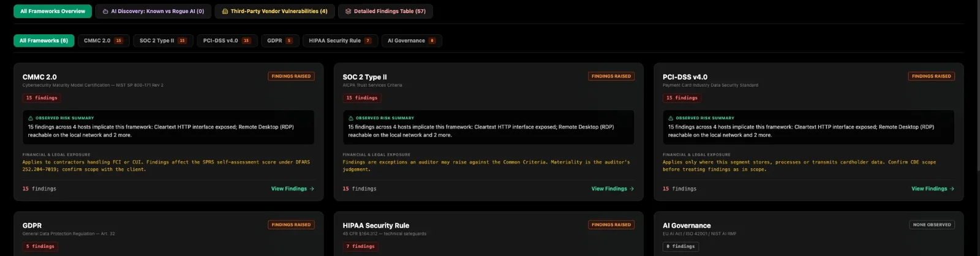Click the "Payment Card Industry Data Security Standard" subtitle
Viewport: 980px width, 256px height.
710,85
